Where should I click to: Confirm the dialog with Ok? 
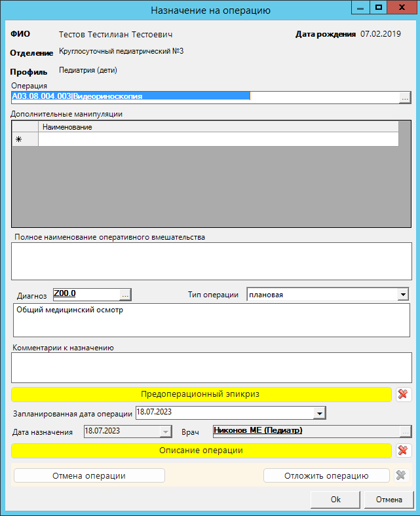[335, 500]
